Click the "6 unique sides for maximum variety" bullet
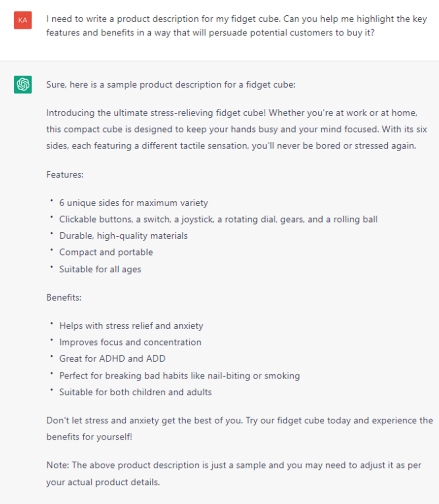Image resolution: width=439 pixels, height=504 pixels. point(134,203)
